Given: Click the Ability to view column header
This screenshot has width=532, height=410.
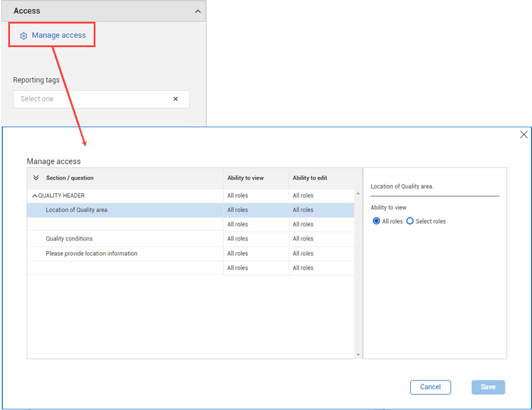Looking at the screenshot, I should click(x=246, y=178).
